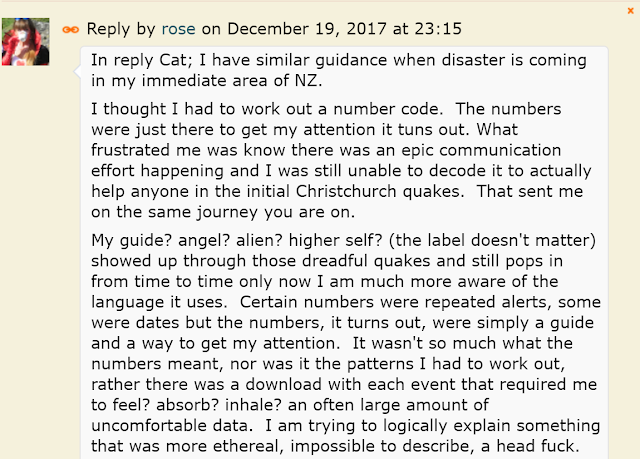Click the orange permalink chain icon
The width and height of the screenshot is (640, 459).
point(71,30)
